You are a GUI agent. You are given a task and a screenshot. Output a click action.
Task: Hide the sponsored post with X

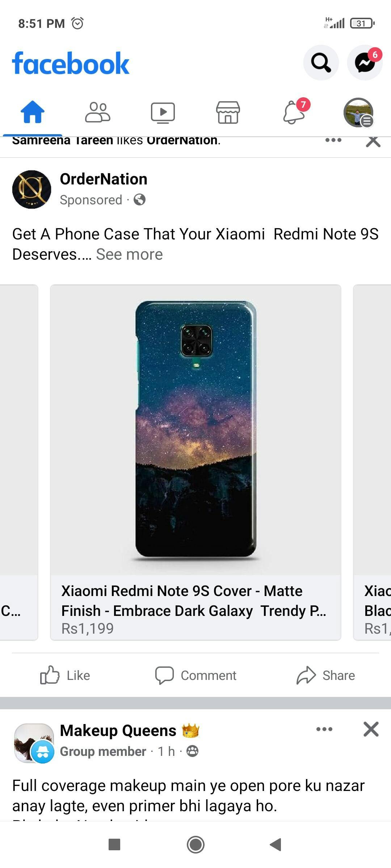coord(373,141)
